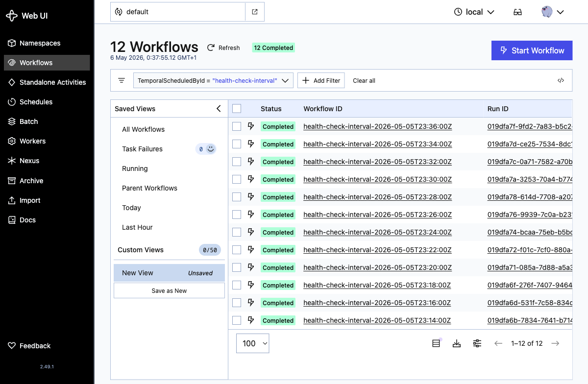Screen dimensions: 588x384
Task: Click the labs glasses icon
Action: click(x=517, y=12)
